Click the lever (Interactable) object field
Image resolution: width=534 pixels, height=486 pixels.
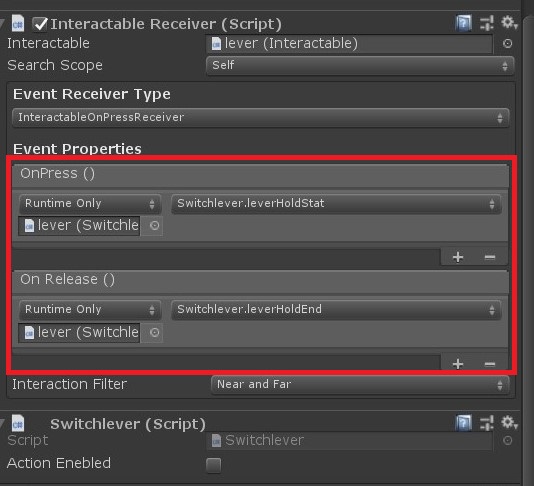pos(349,44)
